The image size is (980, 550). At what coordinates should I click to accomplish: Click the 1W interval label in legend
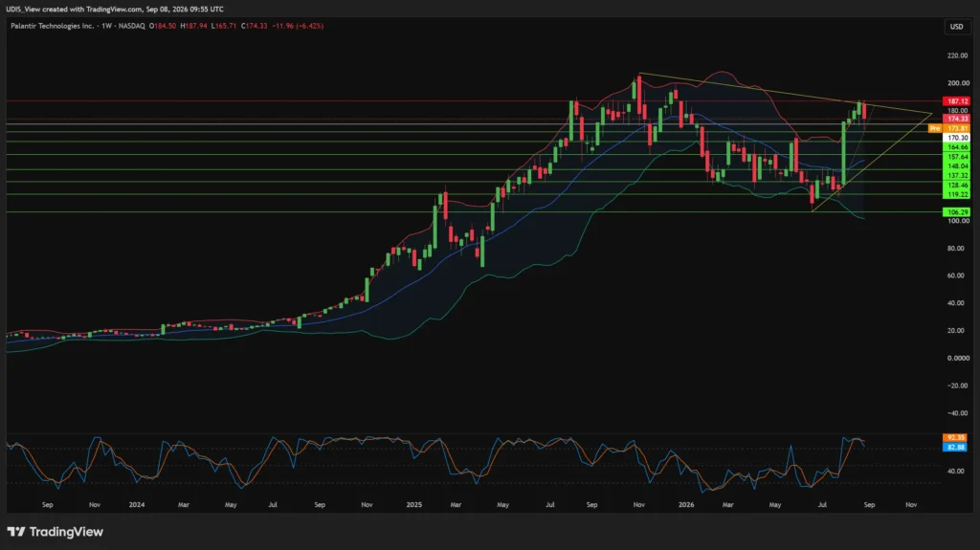(x=107, y=26)
